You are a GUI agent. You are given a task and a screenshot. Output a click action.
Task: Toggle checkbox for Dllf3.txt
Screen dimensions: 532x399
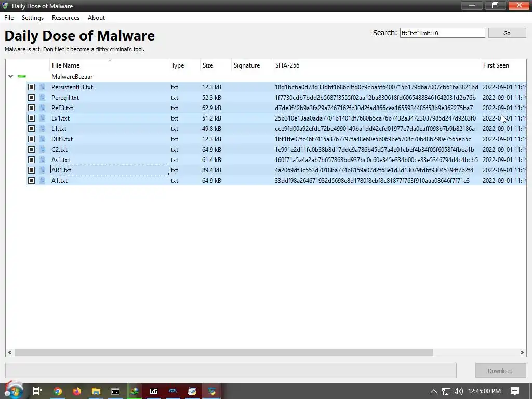[x=31, y=139]
